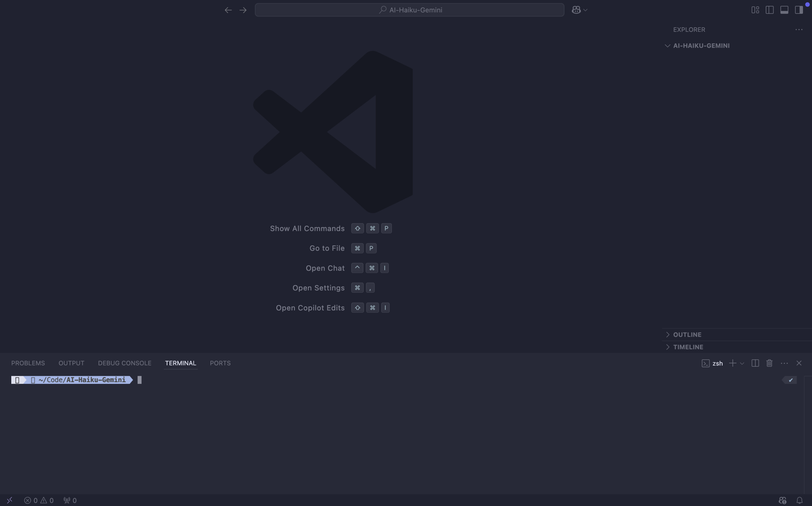812x506 pixels.
Task: Switch to the Debug Console tab
Action: click(124, 363)
